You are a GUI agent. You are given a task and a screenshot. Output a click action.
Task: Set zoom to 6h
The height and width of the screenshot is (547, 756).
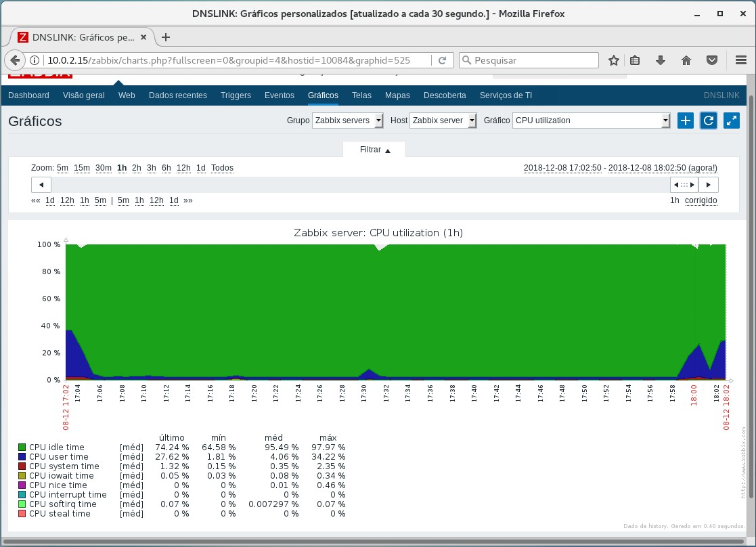[166, 168]
